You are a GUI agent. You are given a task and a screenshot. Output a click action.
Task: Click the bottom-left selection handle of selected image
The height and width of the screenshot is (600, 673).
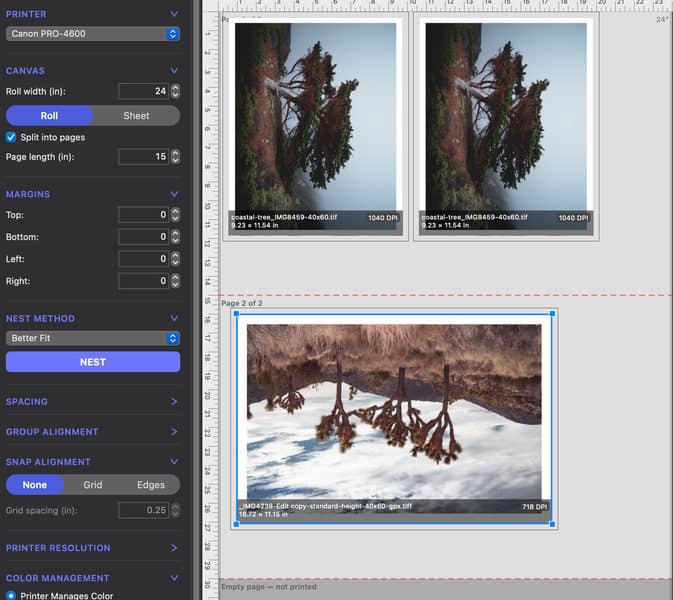click(236, 524)
